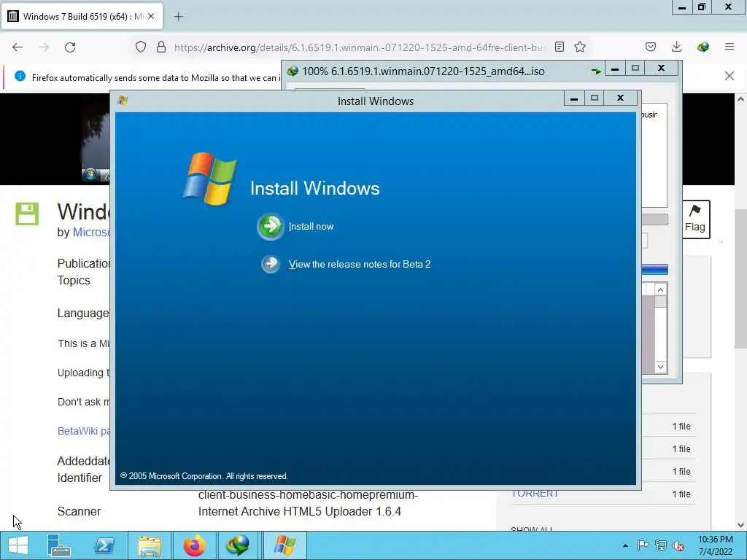Click the release notes arrow icon

pos(271,264)
